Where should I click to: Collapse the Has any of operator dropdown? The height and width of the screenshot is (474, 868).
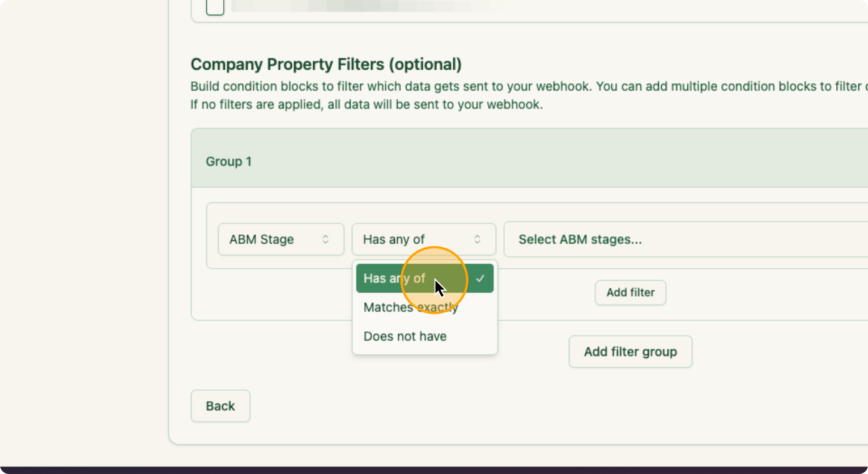click(x=423, y=239)
